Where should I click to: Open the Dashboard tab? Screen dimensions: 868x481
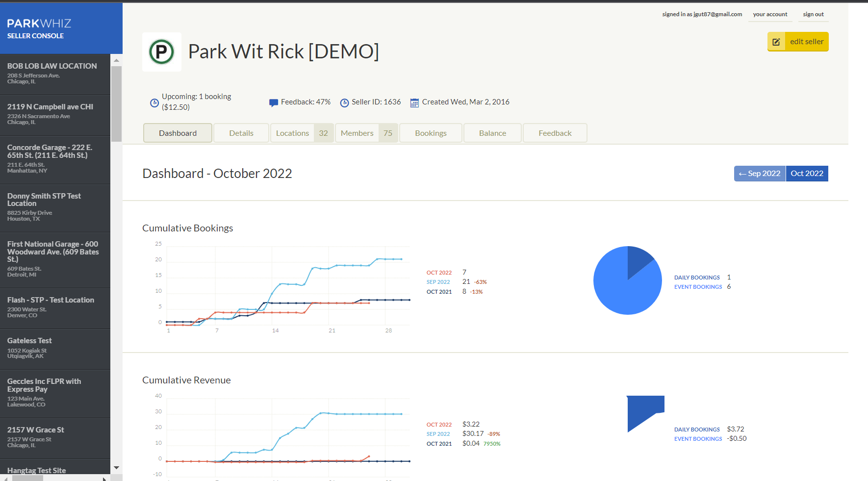(x=178, y=133)
